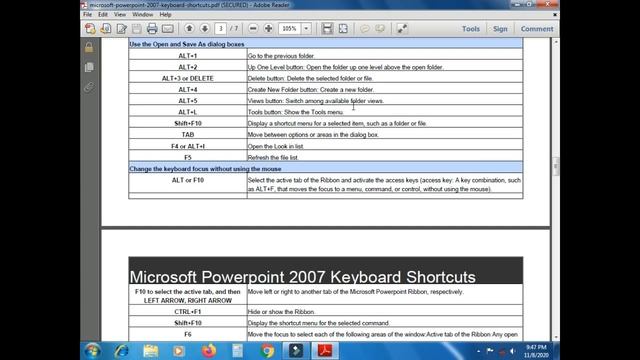Image resolution: width=640 pixels, height=360 pixels.
Task: Open the zoom level dropdown arrow
Action: pyautogui.click(x=306, y=29)
